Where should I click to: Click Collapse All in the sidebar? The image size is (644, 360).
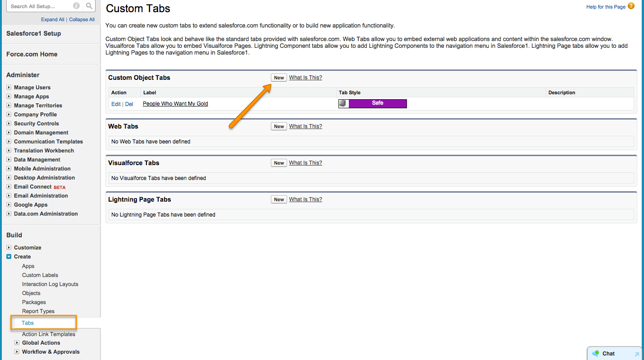(x=82, y=19)
